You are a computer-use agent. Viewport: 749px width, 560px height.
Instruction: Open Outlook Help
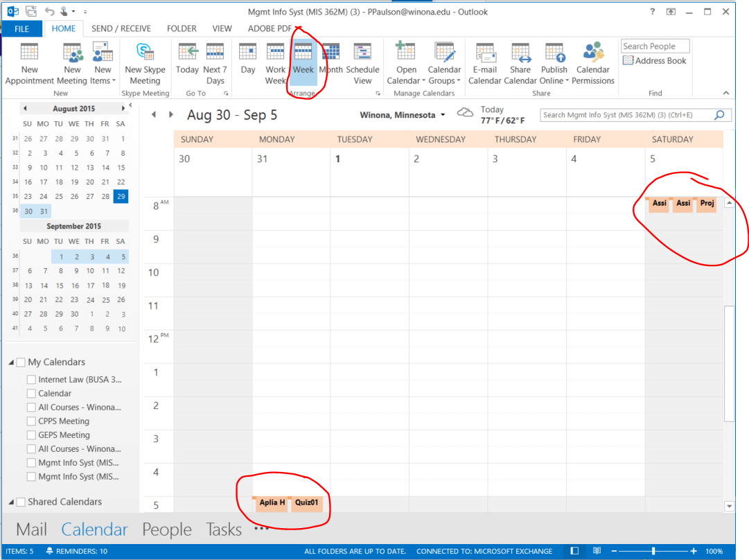tap(653, 12)
